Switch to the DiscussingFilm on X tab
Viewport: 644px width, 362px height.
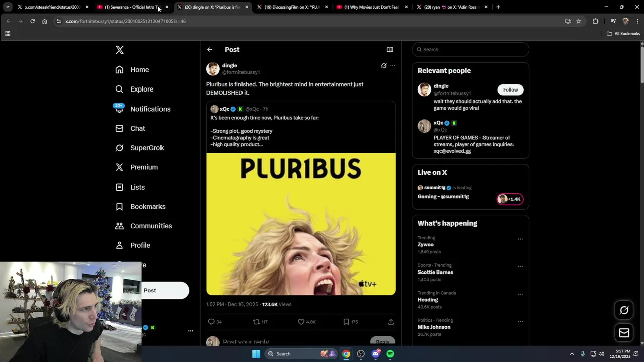[292, 7]
